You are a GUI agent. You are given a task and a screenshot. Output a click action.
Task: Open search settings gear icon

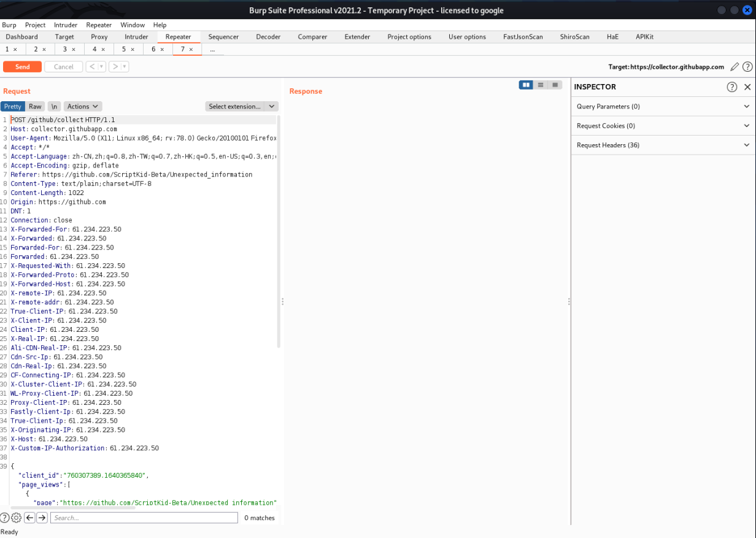pos(17,518)
